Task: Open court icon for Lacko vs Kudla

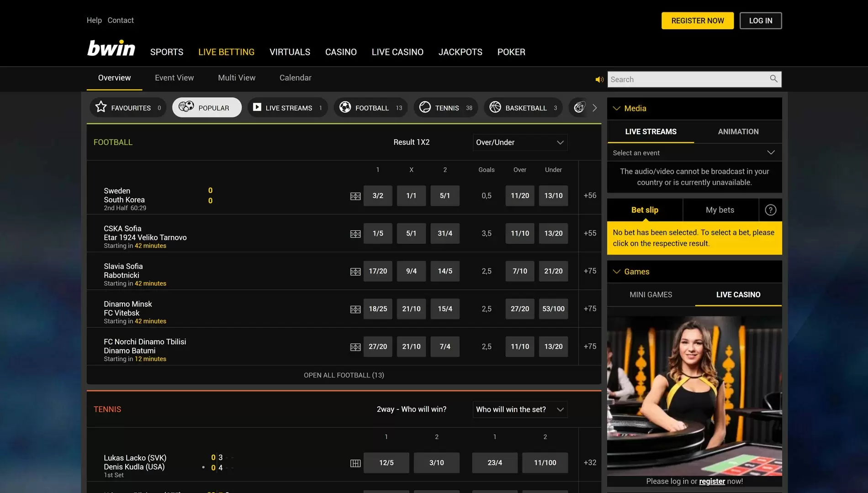Action: click(x=355, y=463)
